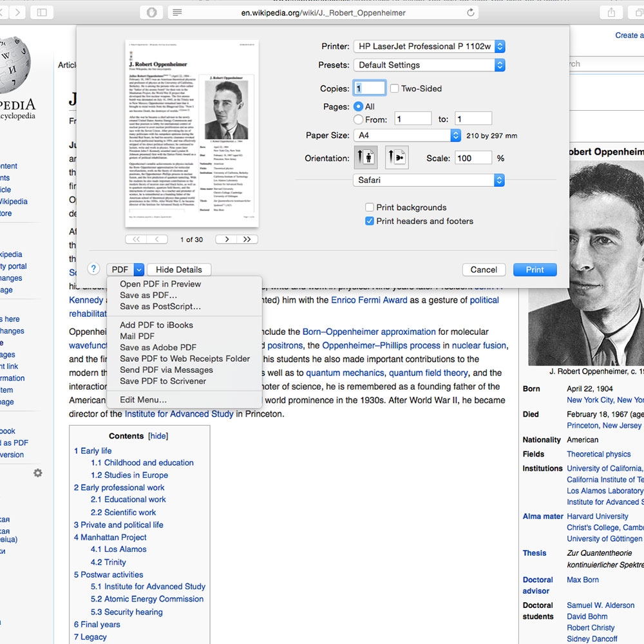This screenshot has width=644, height=644.
Task: Go to previous preview page arrow
Action: pos(157,240)
